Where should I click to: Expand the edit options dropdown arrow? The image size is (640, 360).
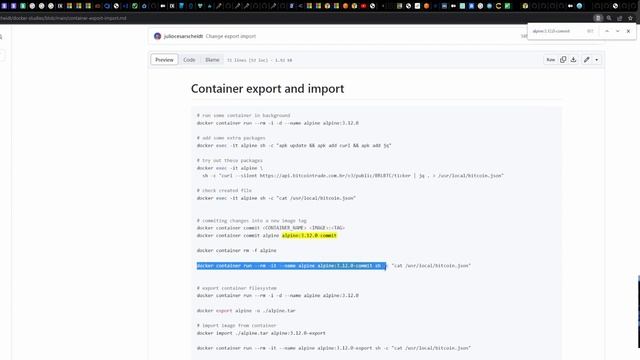pos(597,60)
